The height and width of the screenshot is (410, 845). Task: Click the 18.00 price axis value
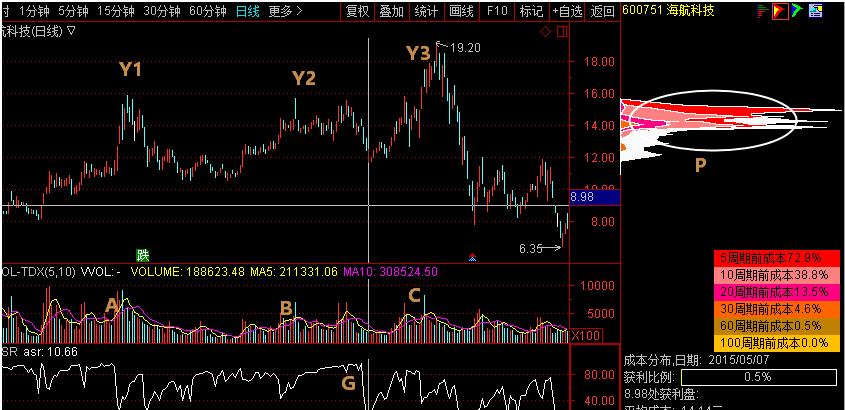[600, 61]
